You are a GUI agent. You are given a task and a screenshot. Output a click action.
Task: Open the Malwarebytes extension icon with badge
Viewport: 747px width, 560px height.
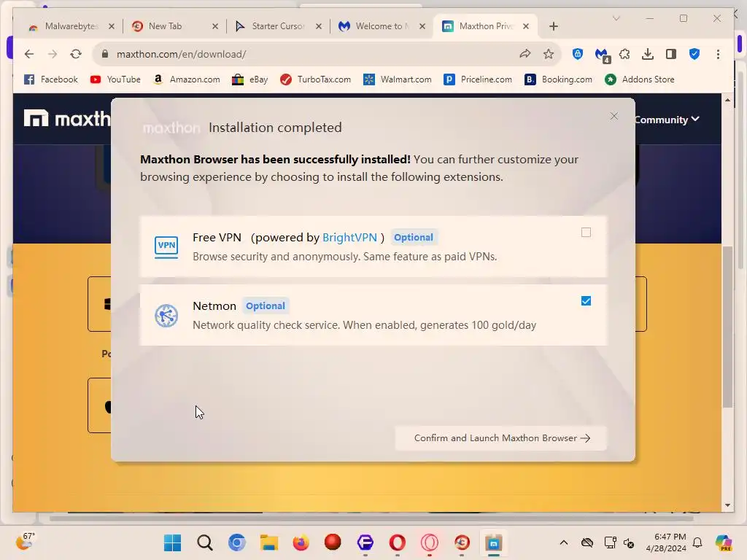602,55
